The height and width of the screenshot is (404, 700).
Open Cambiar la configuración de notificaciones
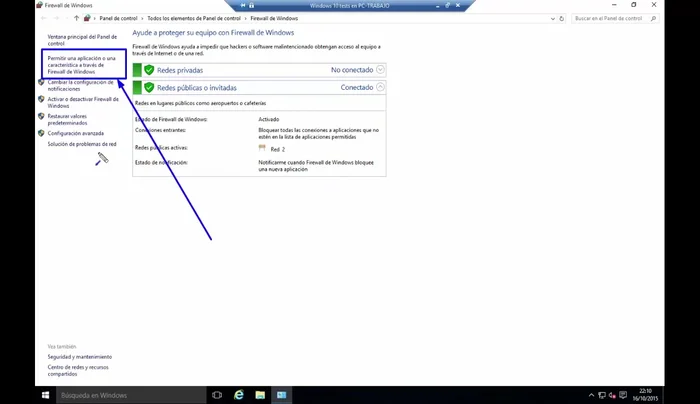point(80,85)
